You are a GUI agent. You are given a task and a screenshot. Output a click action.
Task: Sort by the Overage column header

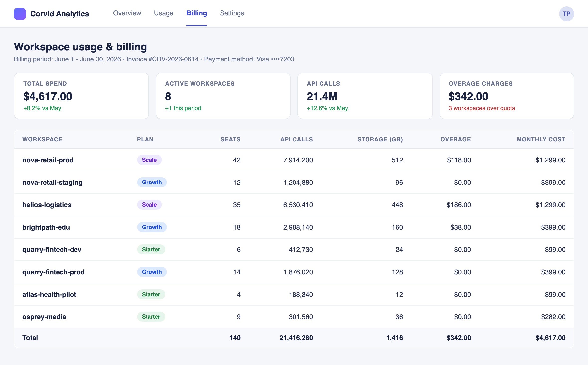456,139
